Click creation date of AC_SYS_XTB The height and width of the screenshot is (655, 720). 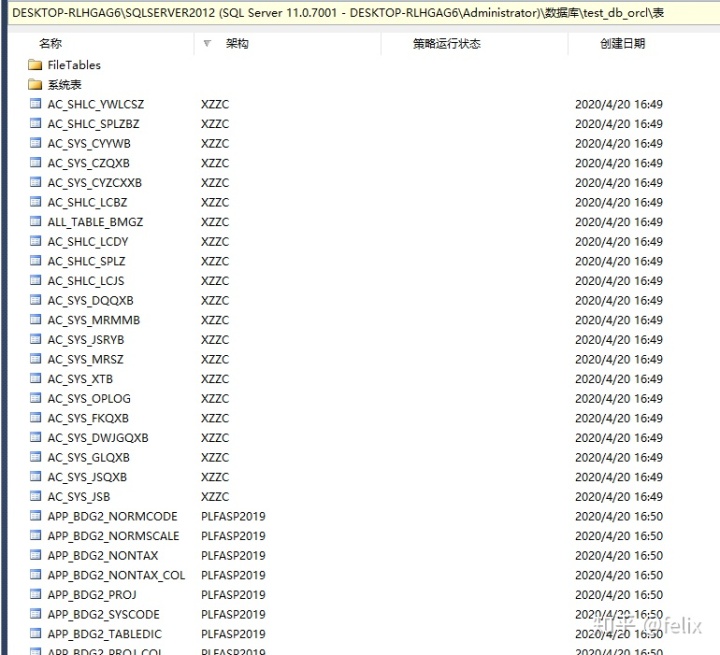[x=619, y=379]
